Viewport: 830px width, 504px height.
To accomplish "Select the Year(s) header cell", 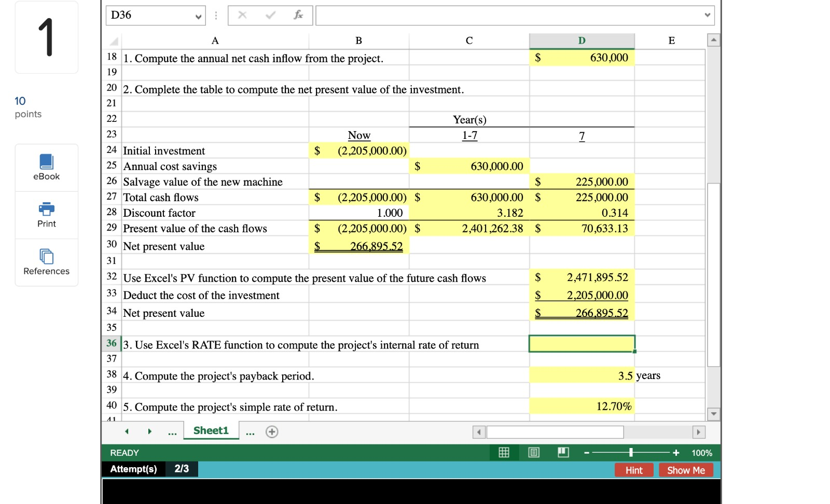I will click(469, 120).
